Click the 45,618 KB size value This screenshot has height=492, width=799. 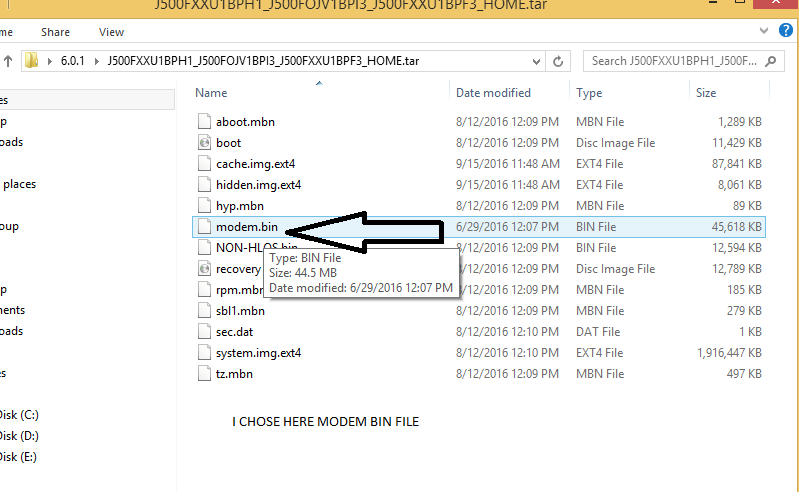[x=736, y=227]
